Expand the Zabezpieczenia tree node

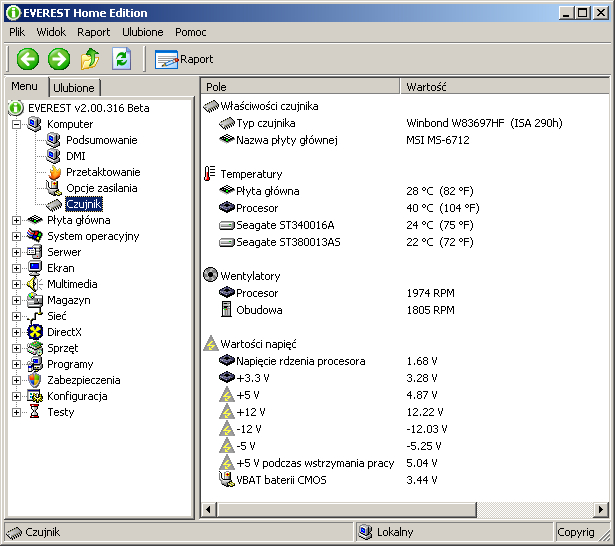click(x=16, y=380)
